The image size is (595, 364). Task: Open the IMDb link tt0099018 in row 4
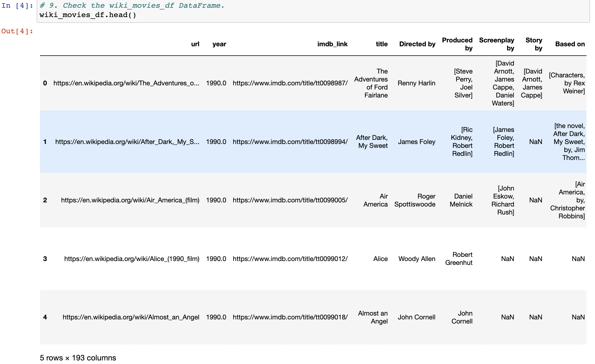tap(290, 317)
